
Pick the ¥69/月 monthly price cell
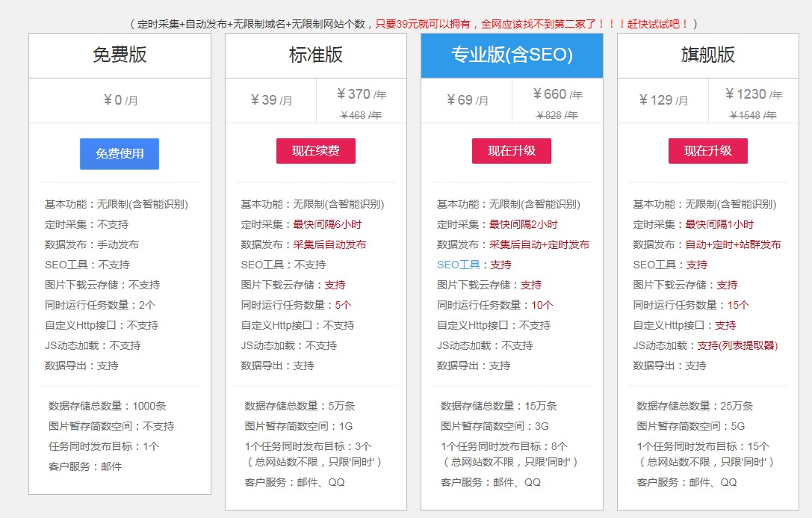[x=467, y=100]
